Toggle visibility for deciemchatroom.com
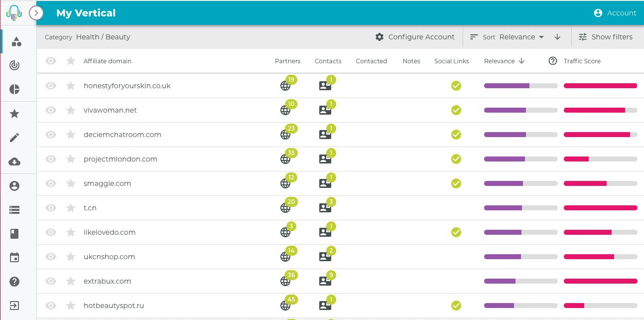The height and width of the screenshot is (320, 644). [51, 135]
